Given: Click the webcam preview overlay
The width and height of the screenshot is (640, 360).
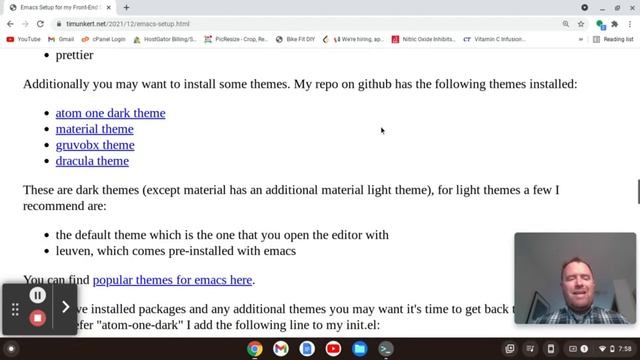Looking at the screenshot, I should [575, 278].
